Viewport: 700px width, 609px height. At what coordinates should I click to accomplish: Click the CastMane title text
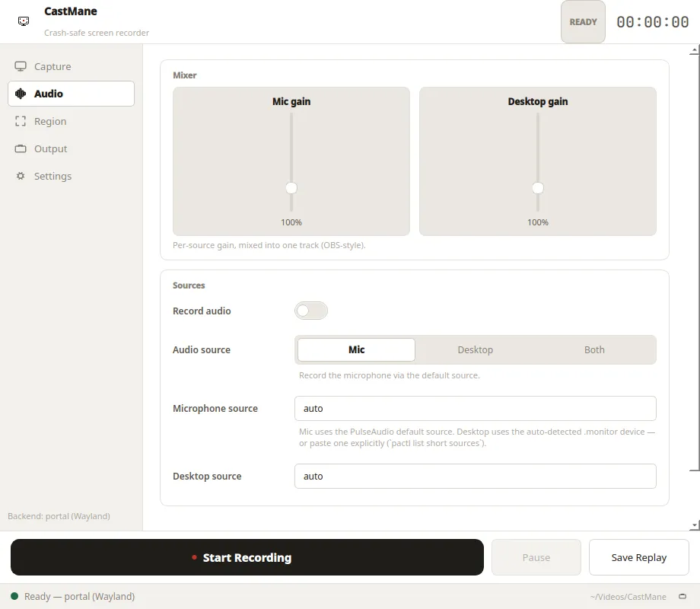tap(71, 11)
